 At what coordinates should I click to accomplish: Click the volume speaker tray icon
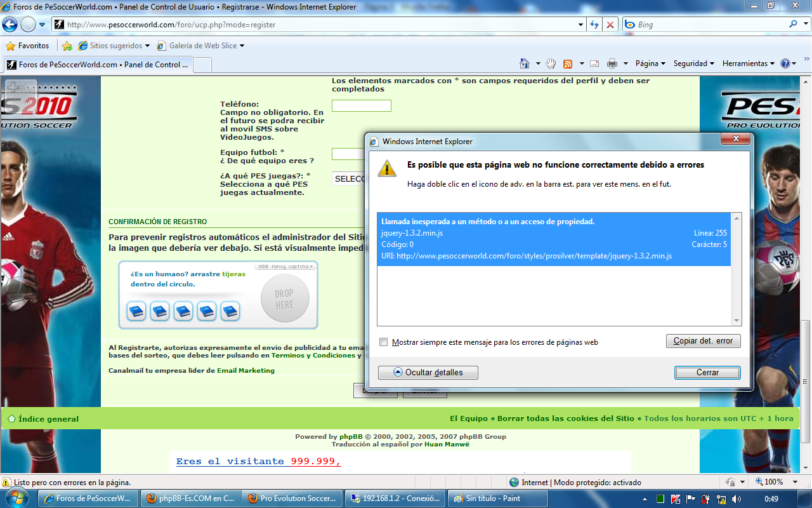(x=737, y=499)
